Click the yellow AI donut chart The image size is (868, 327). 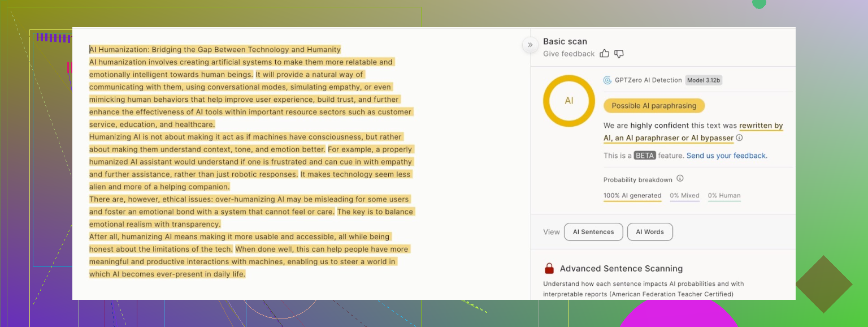pos(568,101)
